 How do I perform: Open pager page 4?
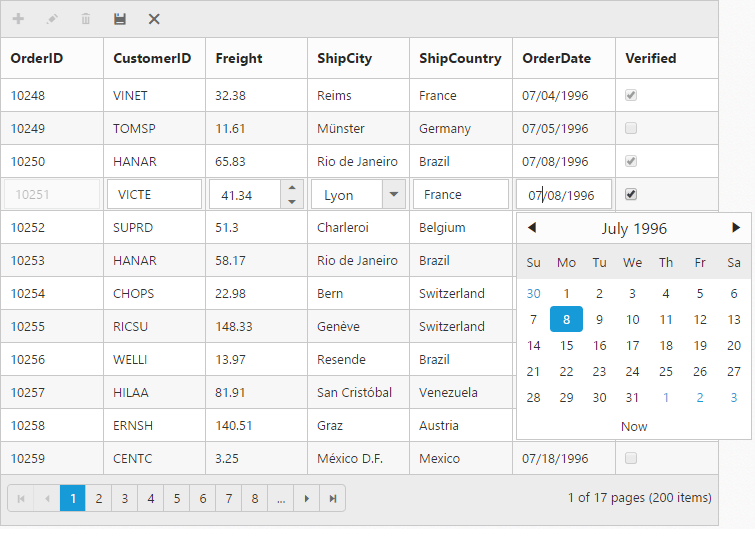pyautogui.click(x=151, y=498)
